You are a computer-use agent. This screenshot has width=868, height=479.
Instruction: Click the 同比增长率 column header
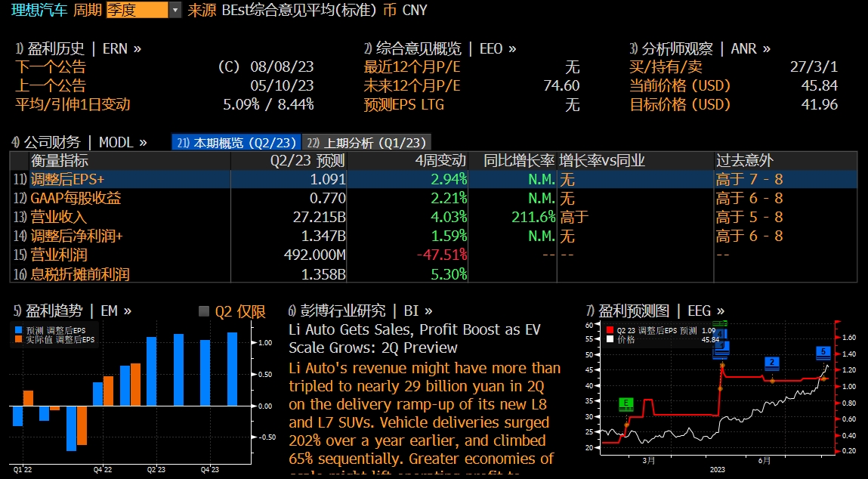[519, 161]
